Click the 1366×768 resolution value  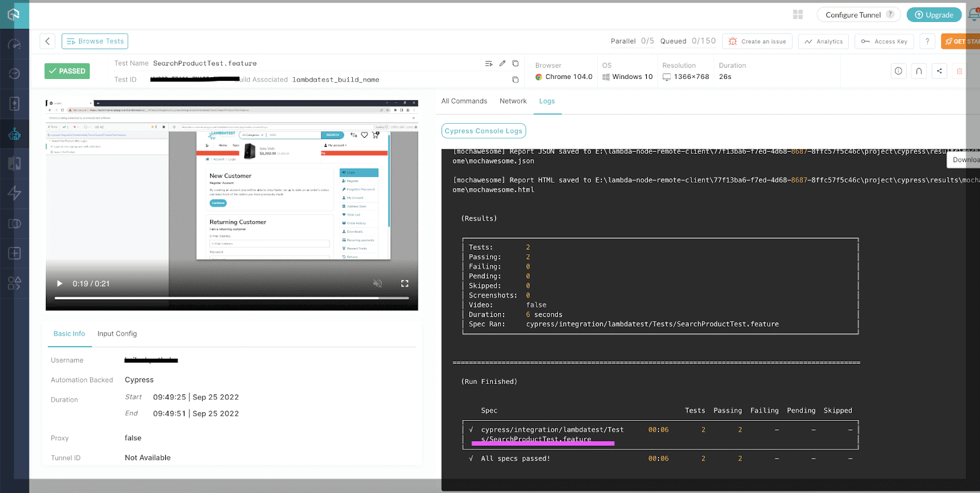691,77
